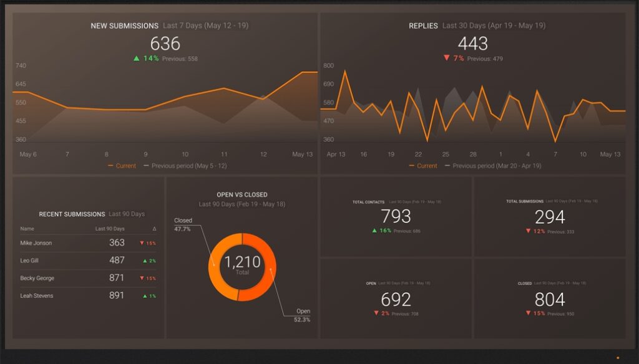Click the green up arrow beside 14%

[x=137, y=58]
